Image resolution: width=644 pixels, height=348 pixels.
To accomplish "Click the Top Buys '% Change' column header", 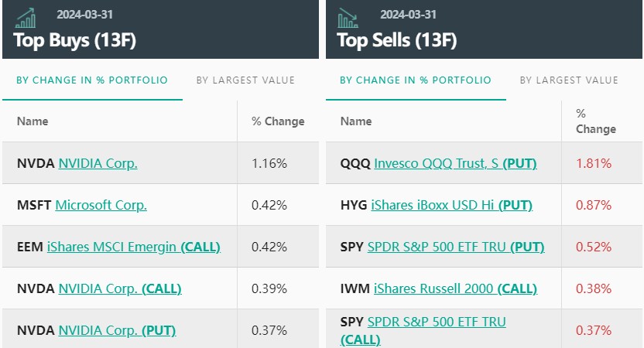I will [278, 121].
